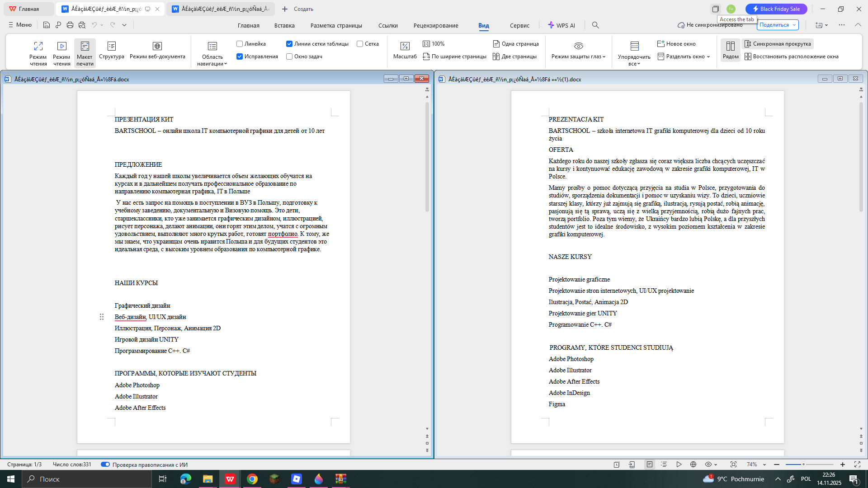The width and height of the screenshot is (868, 488).
Task: Expand the Упорядочить все dropdown
Action: 634,53
